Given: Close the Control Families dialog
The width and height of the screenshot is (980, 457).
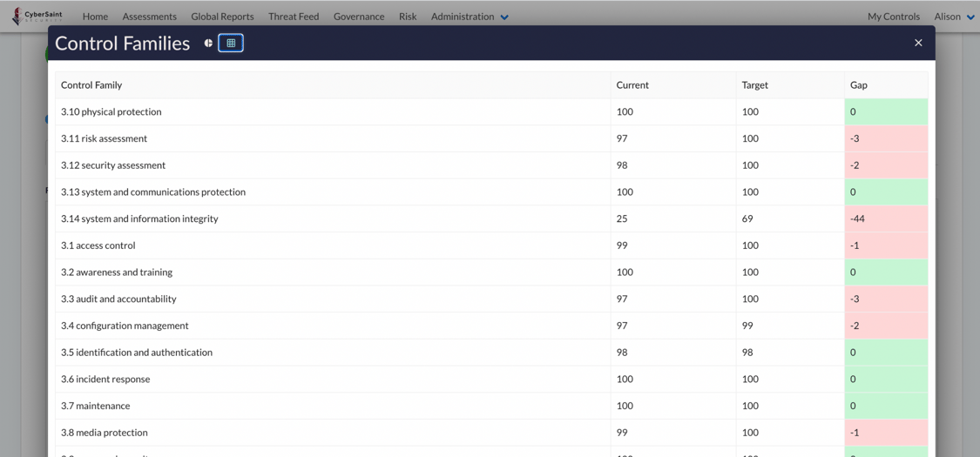Looking at the screenshot, I should (x=918, y=43).
